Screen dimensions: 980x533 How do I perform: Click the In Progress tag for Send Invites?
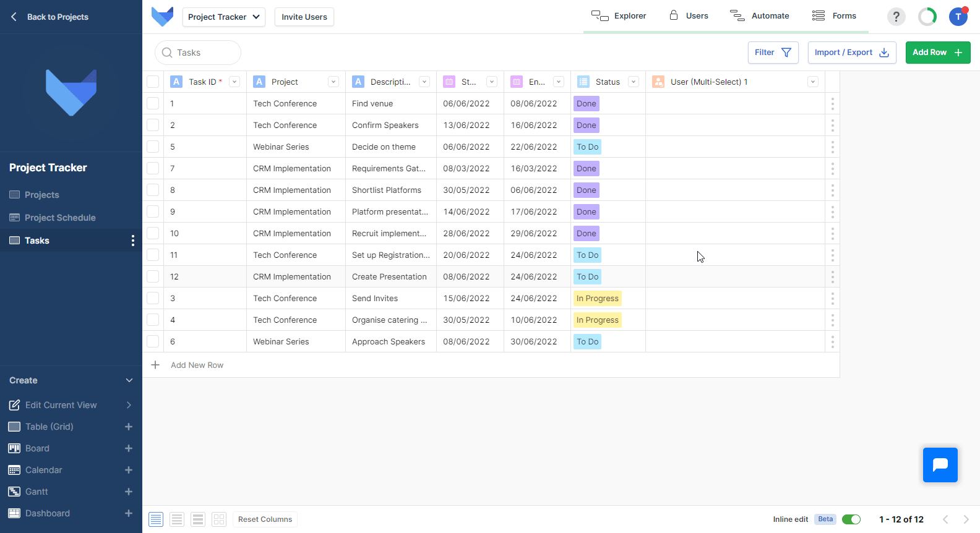598,298
